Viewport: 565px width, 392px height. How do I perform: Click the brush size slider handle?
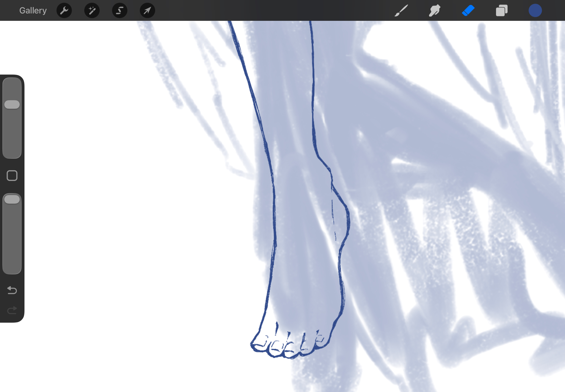point(12,104)
